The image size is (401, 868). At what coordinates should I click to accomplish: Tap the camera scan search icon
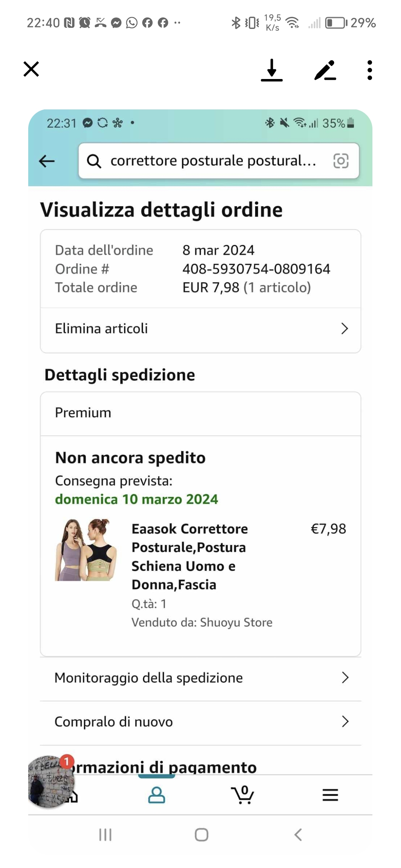tap(341, 161)
